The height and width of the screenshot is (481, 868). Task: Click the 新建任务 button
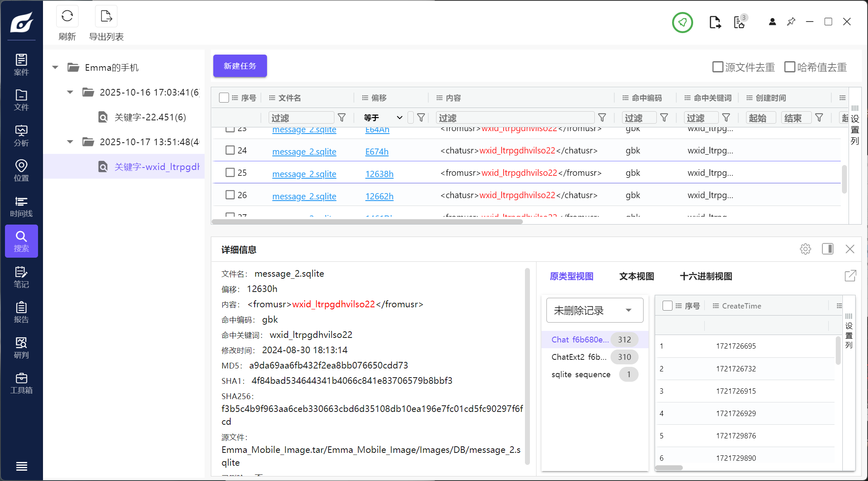240,66
